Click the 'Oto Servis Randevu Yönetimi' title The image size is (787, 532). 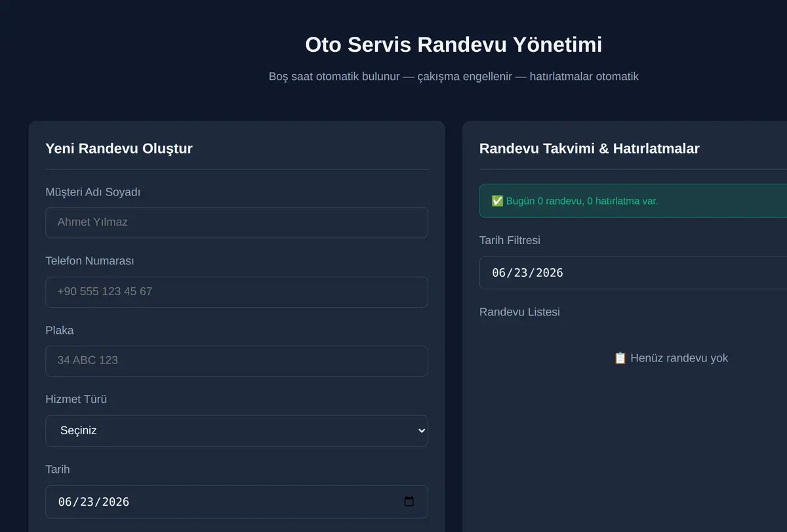coord(454,45)
